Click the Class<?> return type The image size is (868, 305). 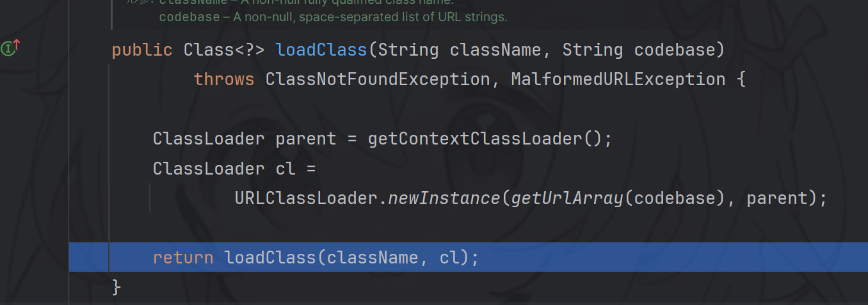(x=223, y=50)
